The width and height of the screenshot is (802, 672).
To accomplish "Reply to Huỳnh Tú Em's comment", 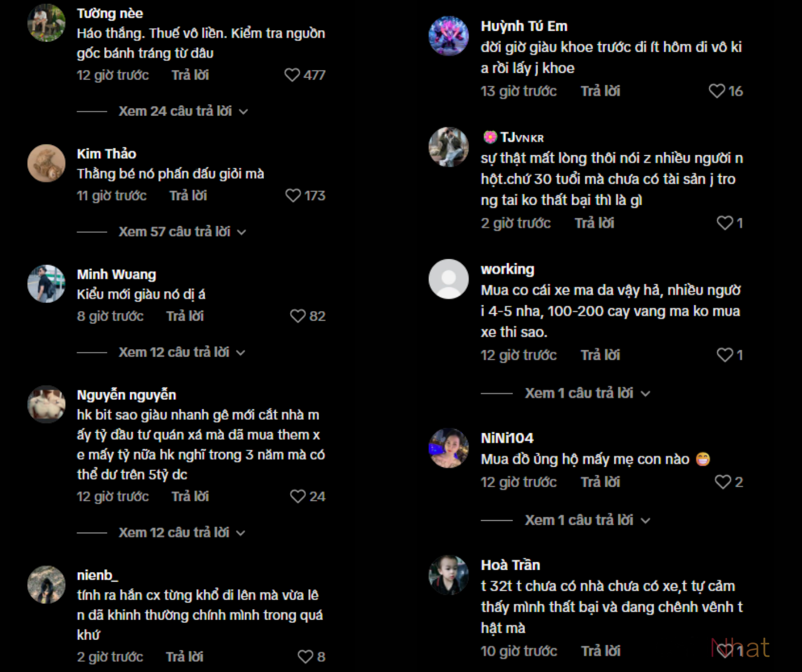I will click(600, 91).
